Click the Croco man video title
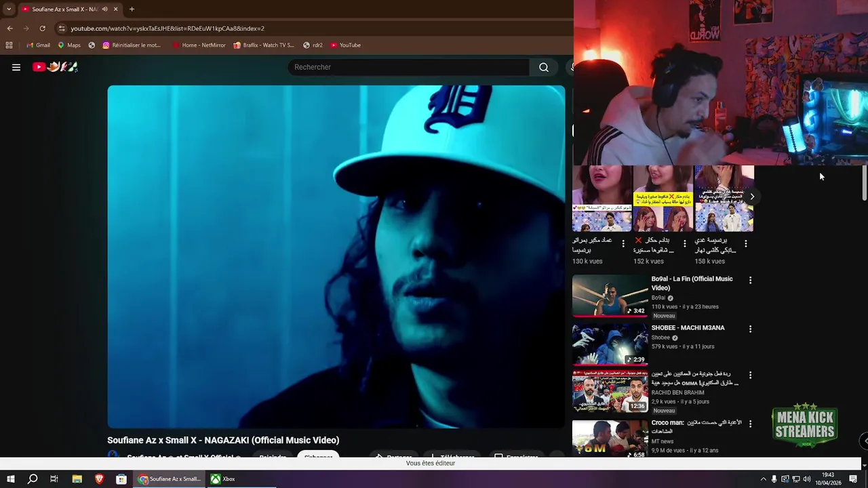The width and height of the screenshot is (868, 488). 696,427
